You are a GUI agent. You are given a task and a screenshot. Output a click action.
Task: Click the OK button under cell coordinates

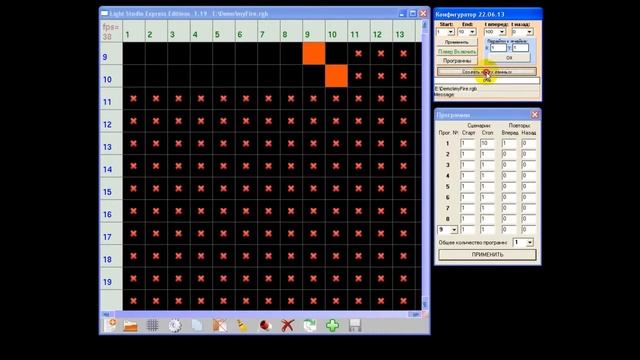[509, 58]
